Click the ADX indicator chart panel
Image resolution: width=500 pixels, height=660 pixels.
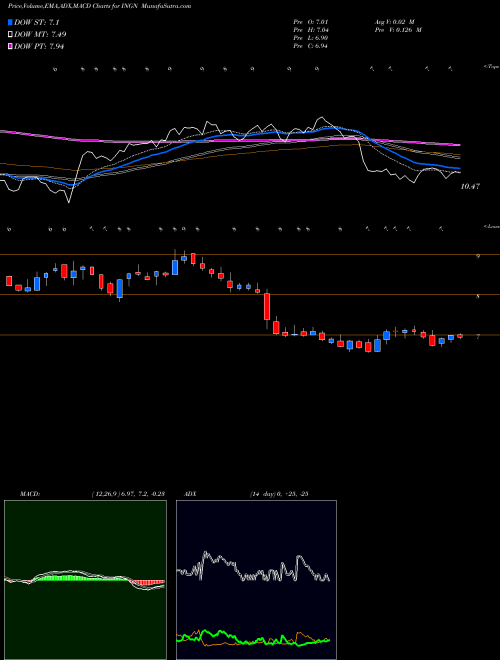[x=256, y=580]
